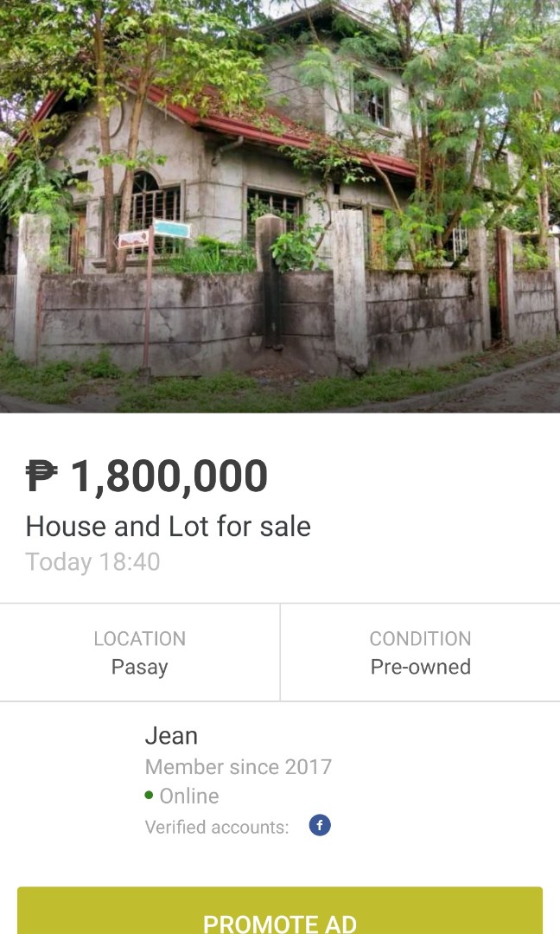560x934 pixels.
Task: Tap the Today 18:40 timestamp
Action: coord(94,562)
